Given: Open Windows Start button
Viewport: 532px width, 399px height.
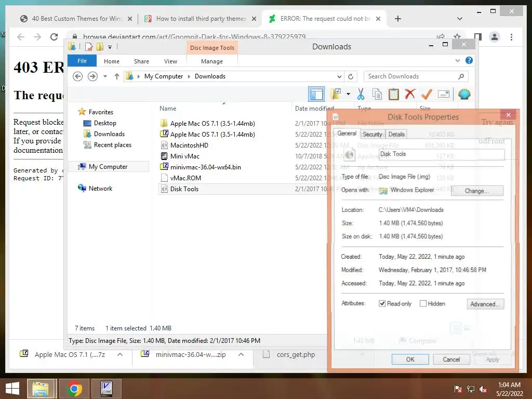Looking at the screenshot, I should 13,389.
